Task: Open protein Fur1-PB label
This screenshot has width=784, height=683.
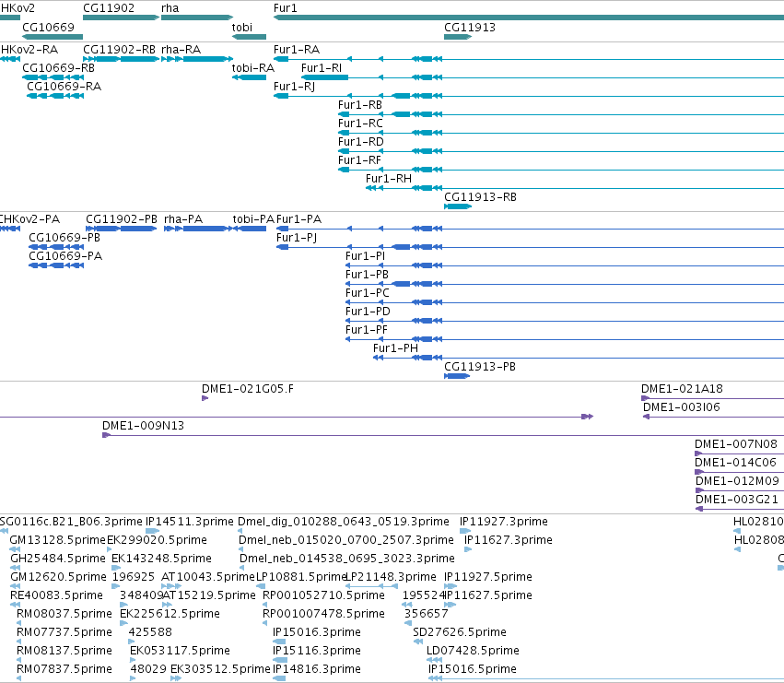Action: click(367, 276)
